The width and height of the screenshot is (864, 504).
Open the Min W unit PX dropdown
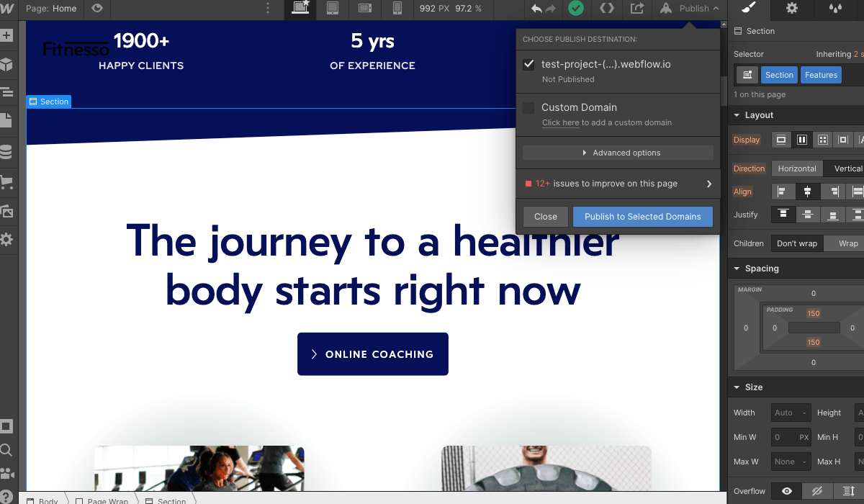point(804,437)
